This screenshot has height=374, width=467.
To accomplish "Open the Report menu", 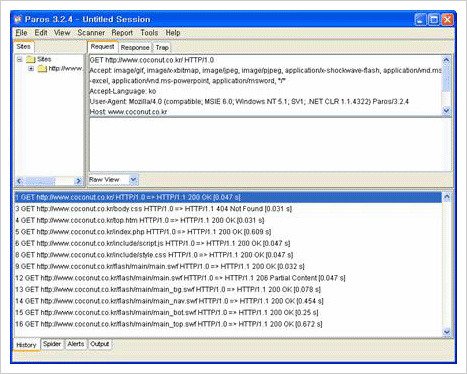I will pos(122,33).
